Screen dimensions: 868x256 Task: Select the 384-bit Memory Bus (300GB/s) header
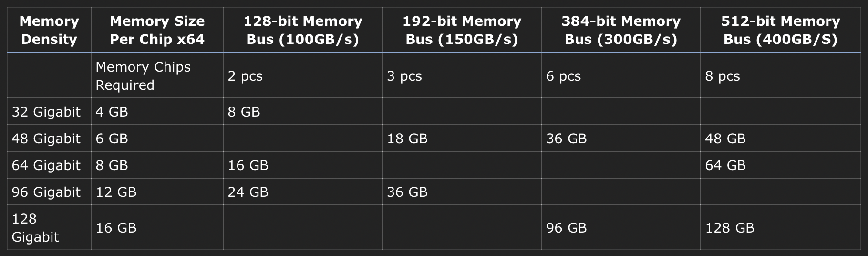pyautogui.click(x=621, y=30)
